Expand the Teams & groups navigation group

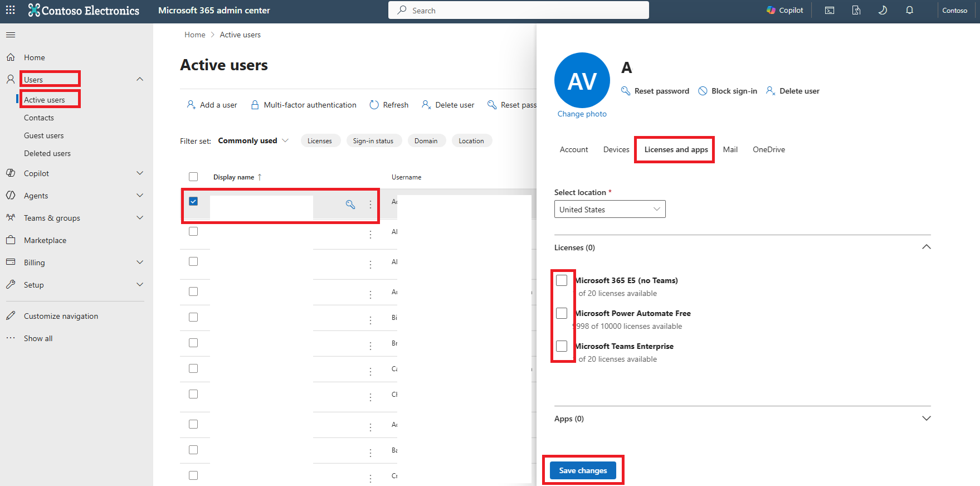pos(140,218)
